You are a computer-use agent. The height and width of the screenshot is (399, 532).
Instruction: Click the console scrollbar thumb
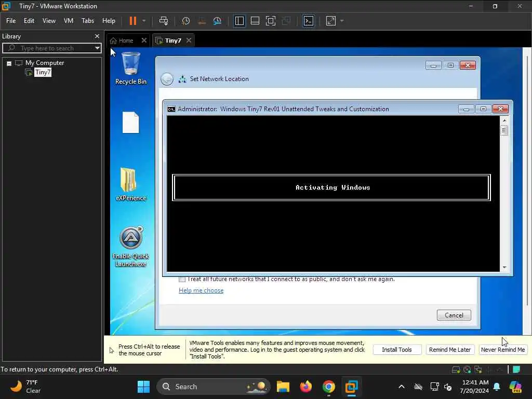click(504, 130)
